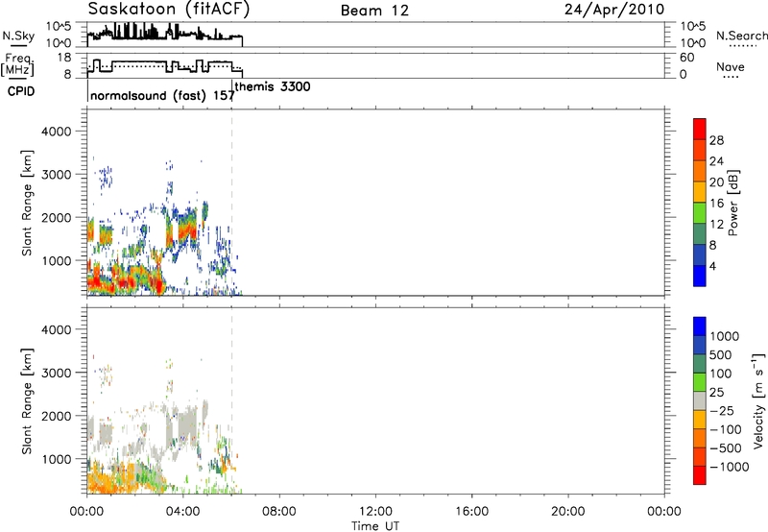This screenshot has width=768, height=532.
Task: Click the 1000 tick on Velocity scale
Action: pos(724,336)
